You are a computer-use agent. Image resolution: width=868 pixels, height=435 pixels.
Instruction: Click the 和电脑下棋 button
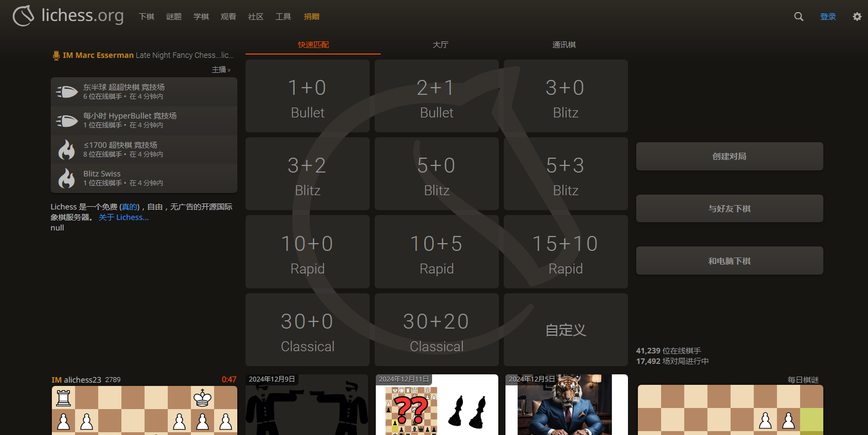729,261
